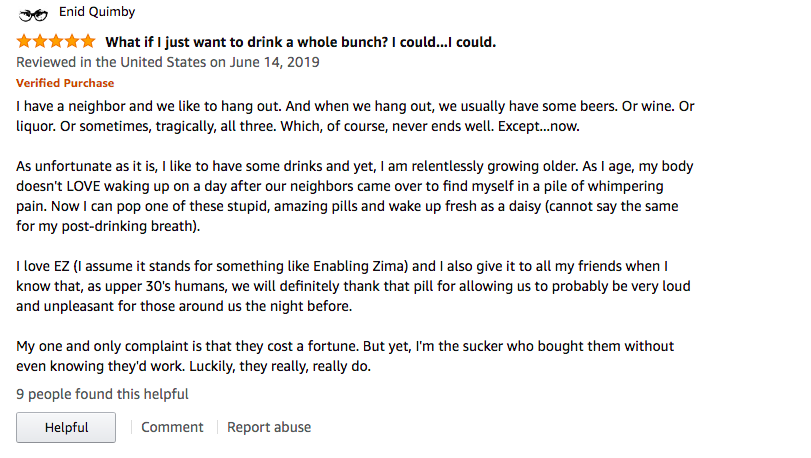The image size is (811, 458).
Task: Click the Verified Purchase label
Action: (65, 83)
